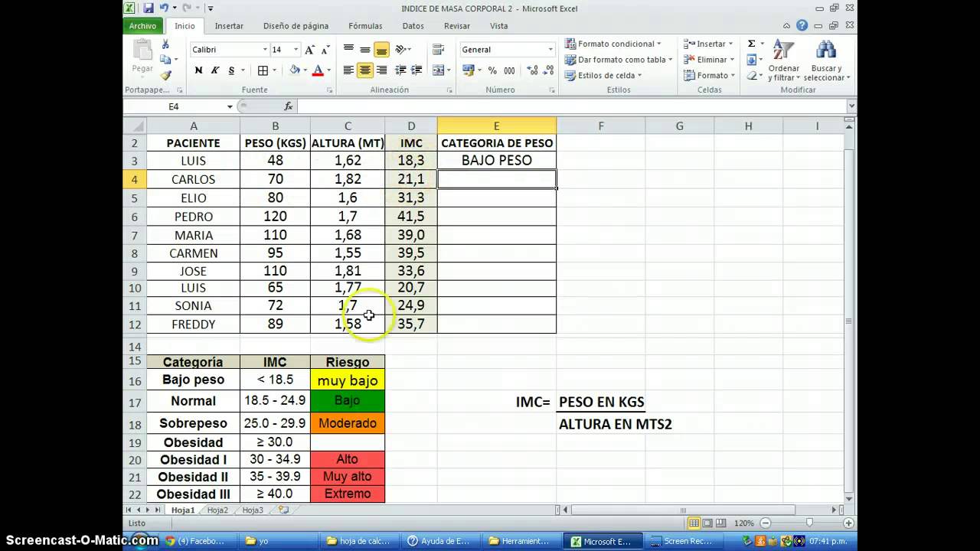The image size is (980, 551).
Task: Increase indent in the Alineación group
Action: click(416, 70)
